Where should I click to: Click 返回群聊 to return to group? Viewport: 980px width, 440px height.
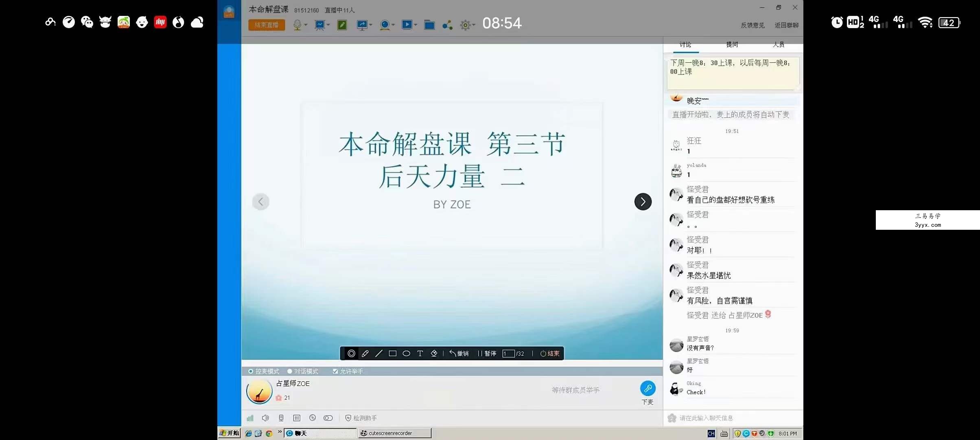[786, 25]
